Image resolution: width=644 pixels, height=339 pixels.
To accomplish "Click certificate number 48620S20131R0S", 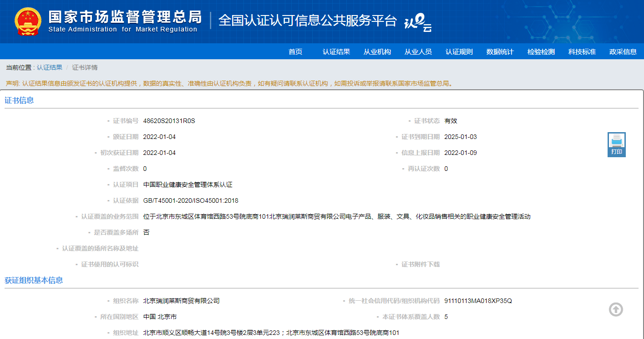I will tap(169, 121).
